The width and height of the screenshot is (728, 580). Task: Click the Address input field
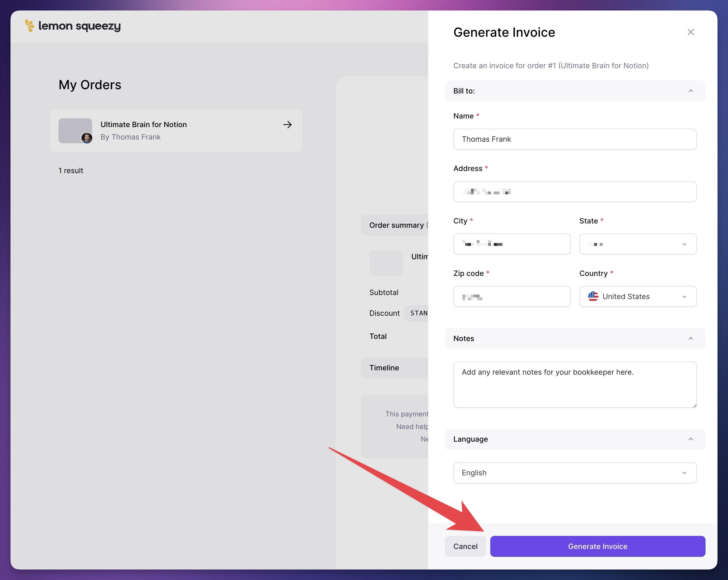[x=575, y=192]
